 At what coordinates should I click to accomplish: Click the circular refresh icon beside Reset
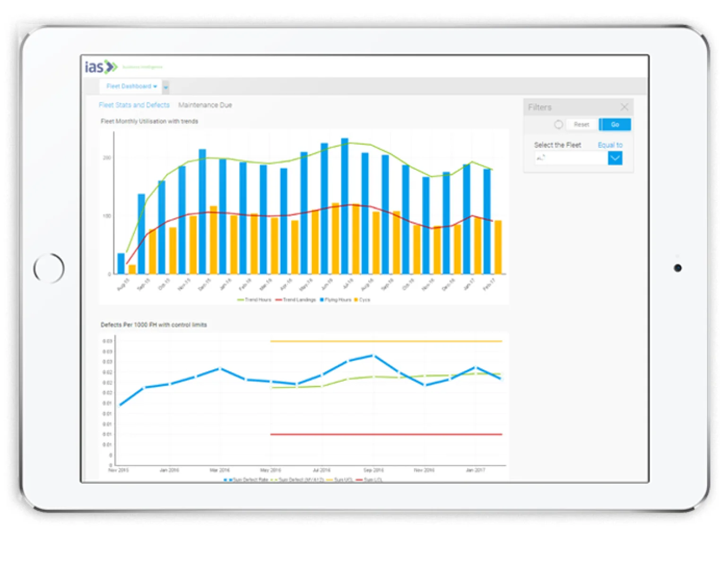click(x=558, y=125)
